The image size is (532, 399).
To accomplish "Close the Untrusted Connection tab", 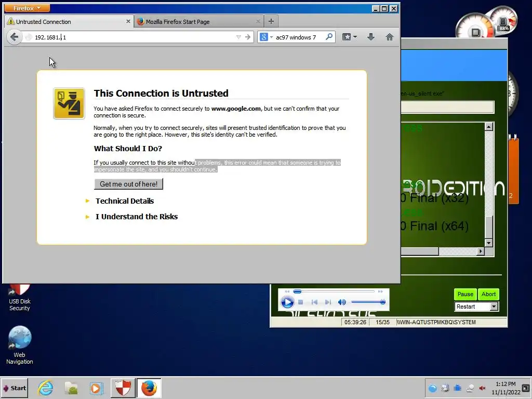I will pos(128,21).
